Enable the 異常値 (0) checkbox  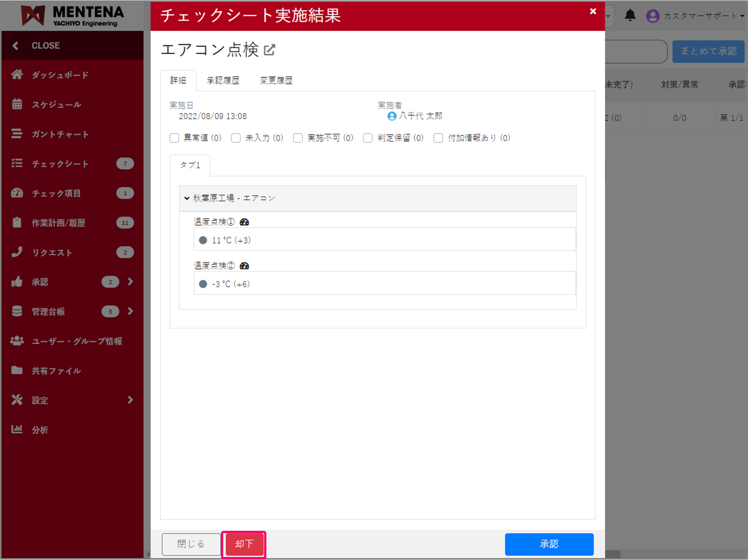(x=174, y=138)
